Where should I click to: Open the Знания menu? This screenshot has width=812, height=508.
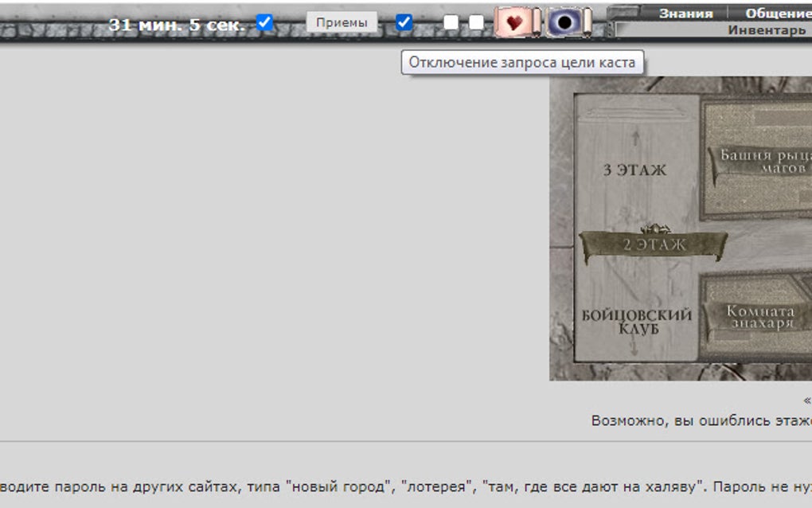tap(686, 13)
